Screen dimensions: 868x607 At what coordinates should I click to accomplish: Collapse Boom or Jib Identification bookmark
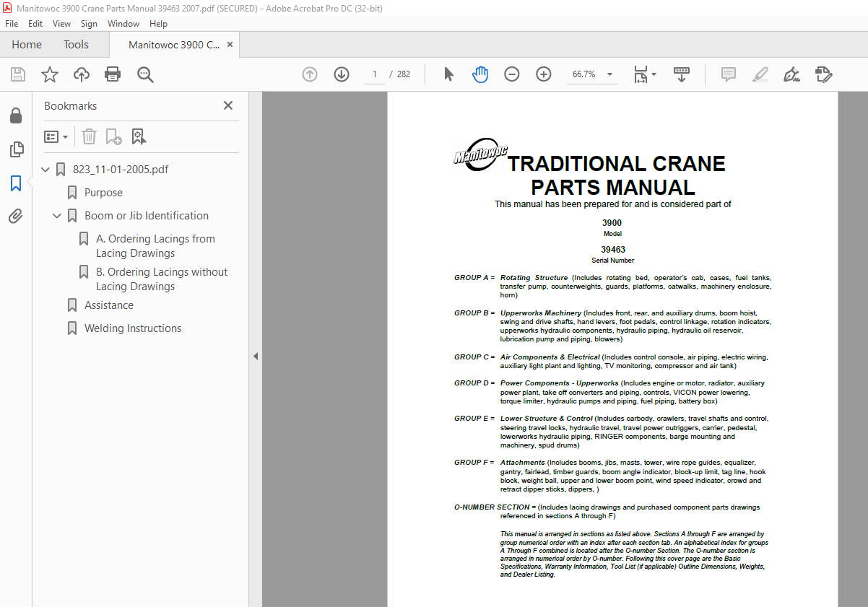[x=58, y=216]
